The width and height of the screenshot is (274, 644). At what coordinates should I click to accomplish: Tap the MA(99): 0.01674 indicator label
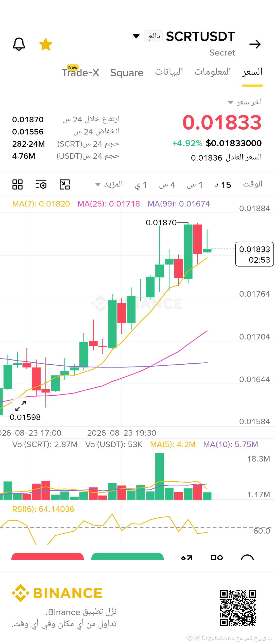[179, 204]
